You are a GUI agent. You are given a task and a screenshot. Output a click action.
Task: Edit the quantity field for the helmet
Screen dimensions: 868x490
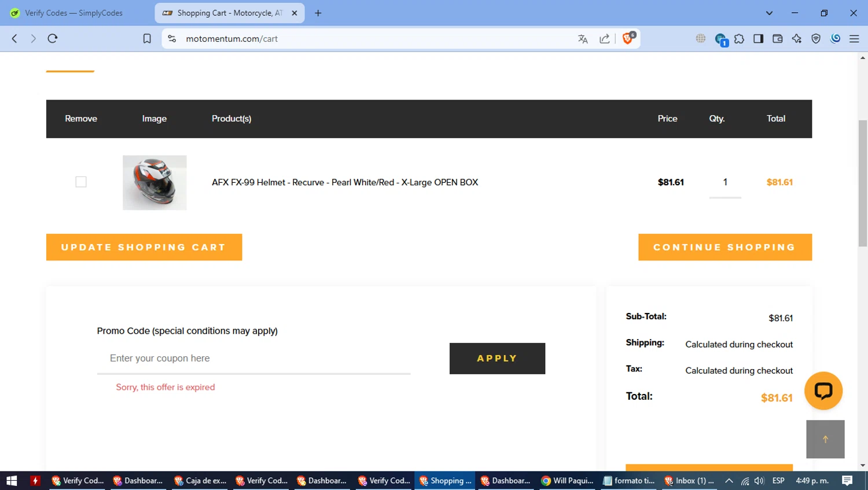coord(725,182)
